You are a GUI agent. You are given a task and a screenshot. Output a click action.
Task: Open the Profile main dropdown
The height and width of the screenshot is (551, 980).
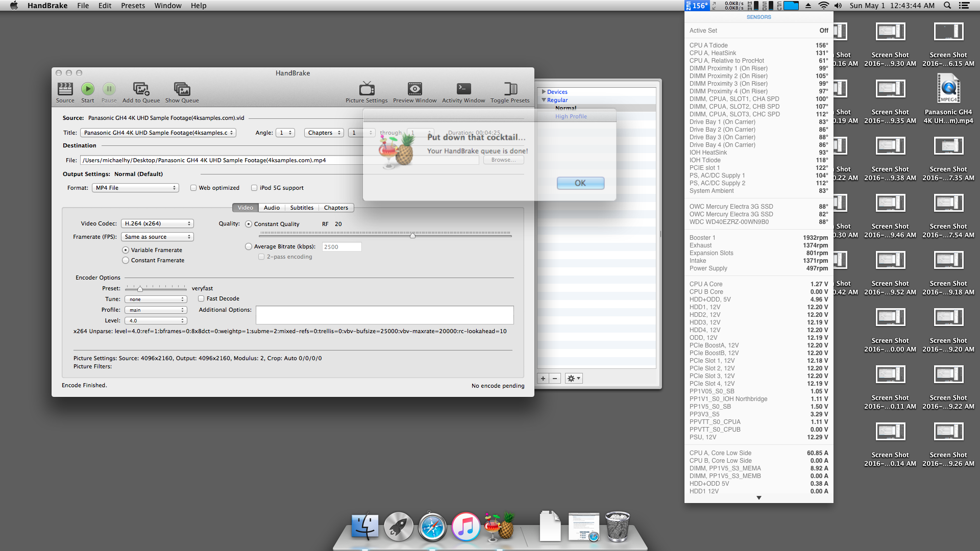[156, 310]
